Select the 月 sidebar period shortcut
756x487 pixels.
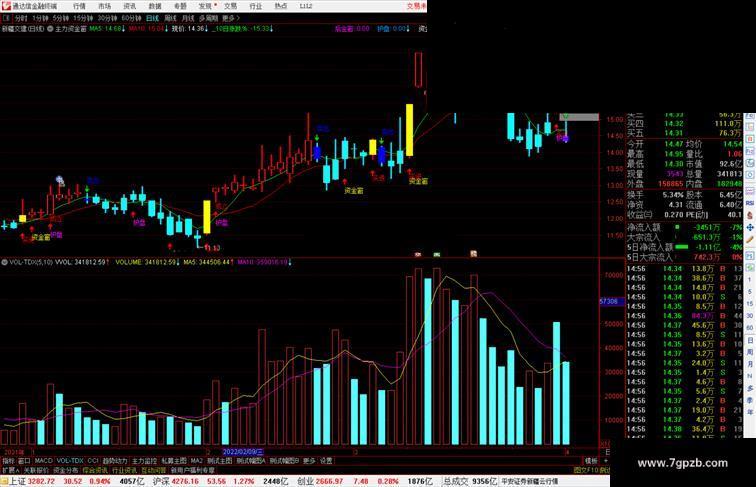tap(750, 364)
